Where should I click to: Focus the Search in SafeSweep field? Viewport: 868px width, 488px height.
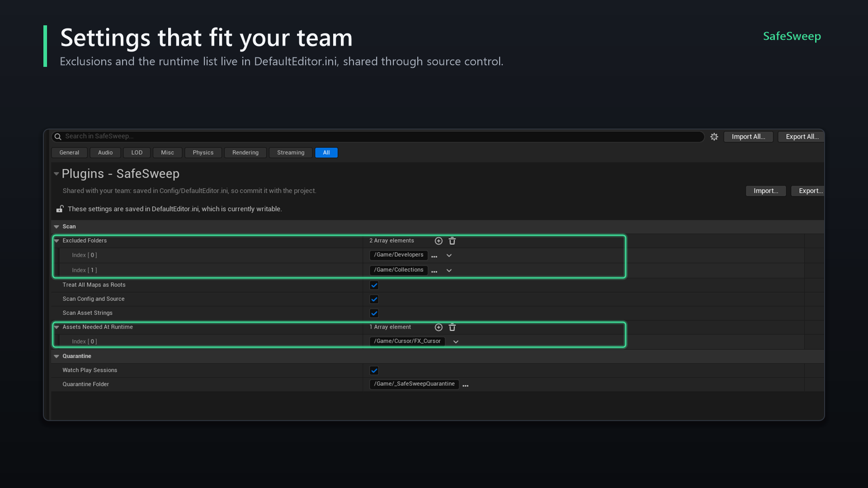[378, 136]
